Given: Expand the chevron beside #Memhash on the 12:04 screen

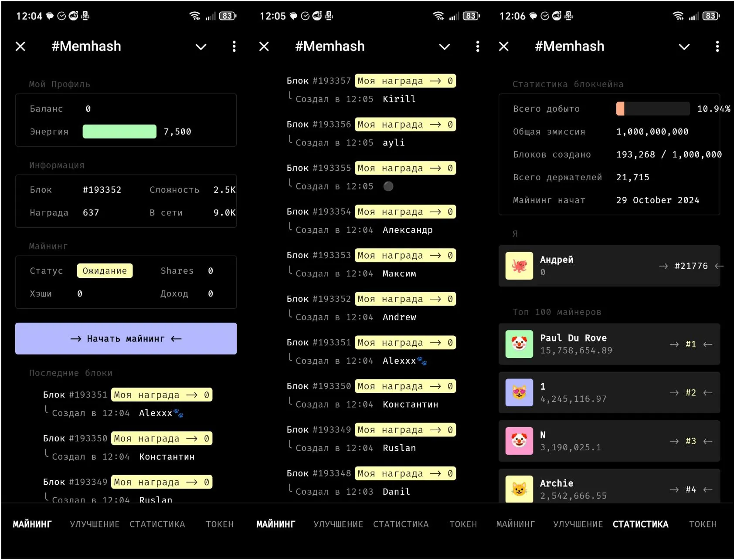Looking at the screenshot, I should tap(201, 47).
